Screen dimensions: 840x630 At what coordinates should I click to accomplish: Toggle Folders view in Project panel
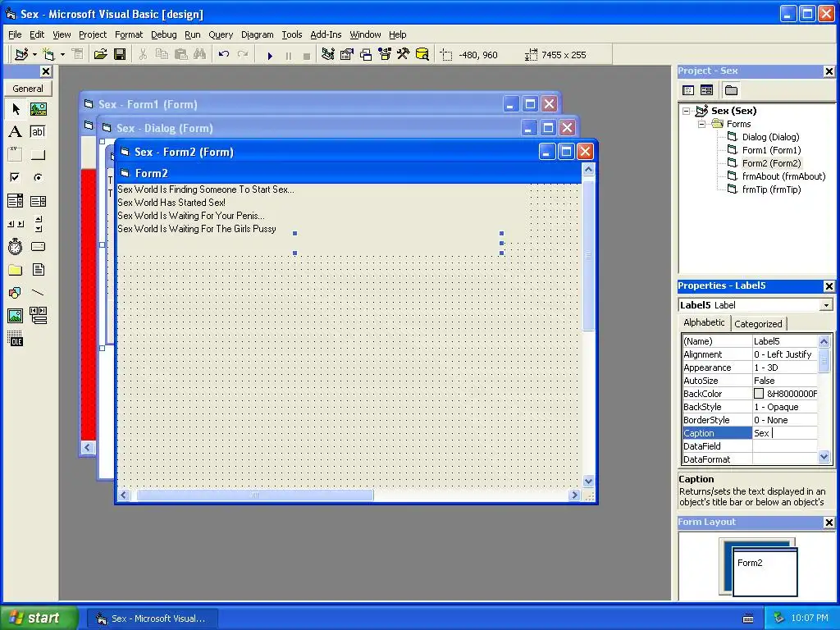[731, 90]
